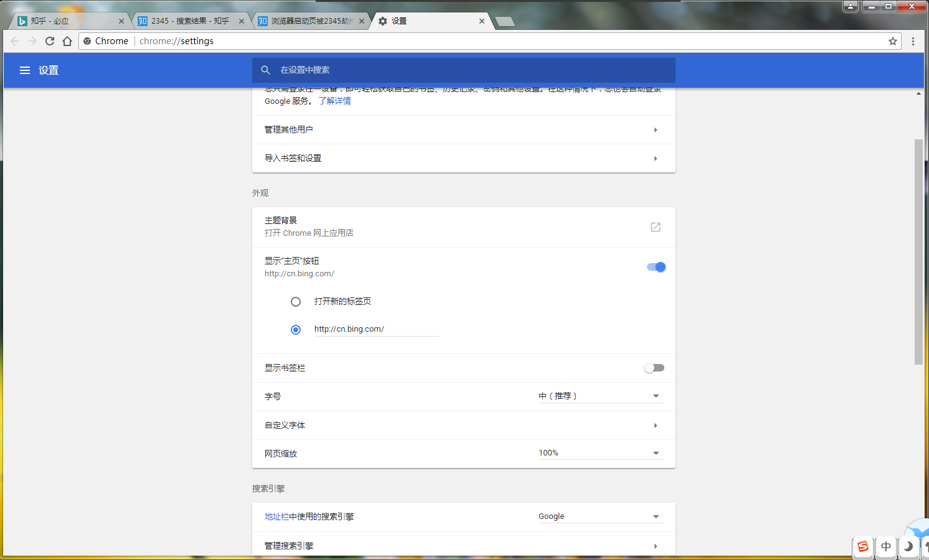Image resolution: width=929 pixels, height=560 pixels.
Task: Open the Google search engine dropdown
Action: point(600,516)
